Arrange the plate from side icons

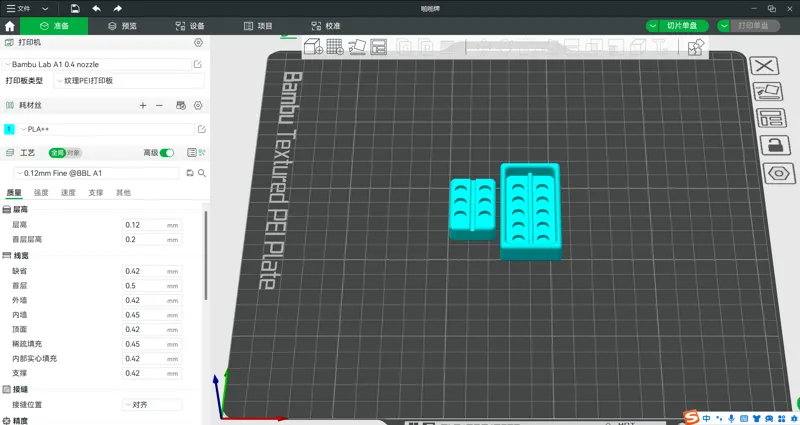pos(771,118)
